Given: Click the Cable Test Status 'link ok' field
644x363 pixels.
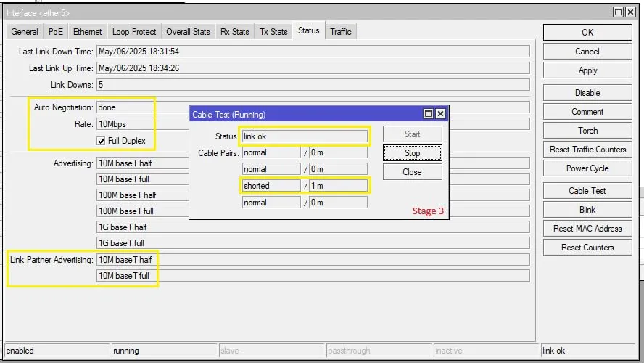Looking at the screenshot, I should 305,136.
